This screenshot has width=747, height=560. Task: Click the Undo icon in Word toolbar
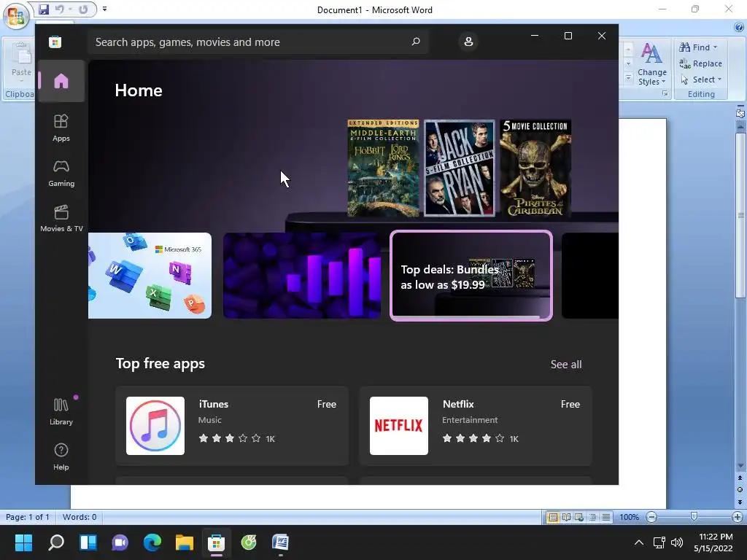[59, 9]
